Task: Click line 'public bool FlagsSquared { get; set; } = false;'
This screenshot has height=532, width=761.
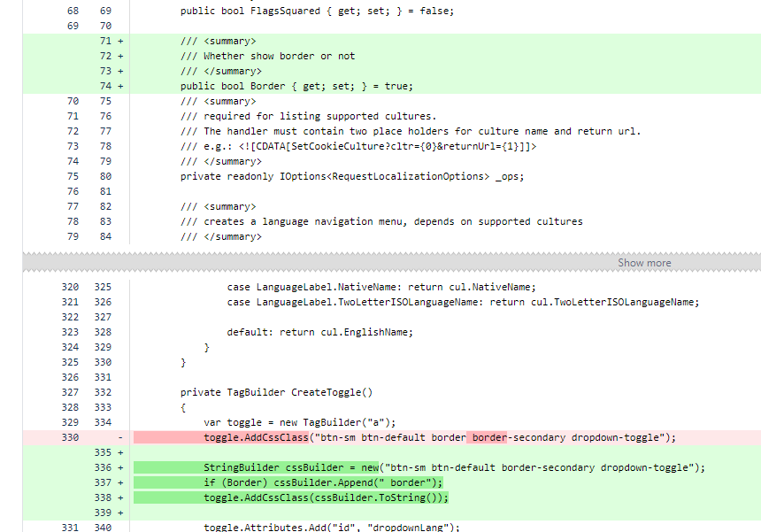Action: (317, 11)
